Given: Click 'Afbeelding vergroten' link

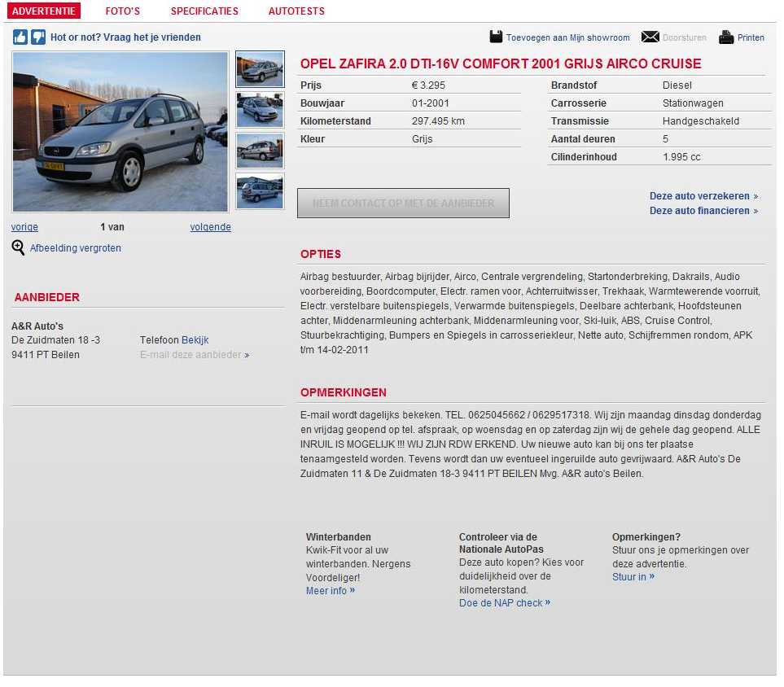Looking at the screenshot, I should 76,248.
